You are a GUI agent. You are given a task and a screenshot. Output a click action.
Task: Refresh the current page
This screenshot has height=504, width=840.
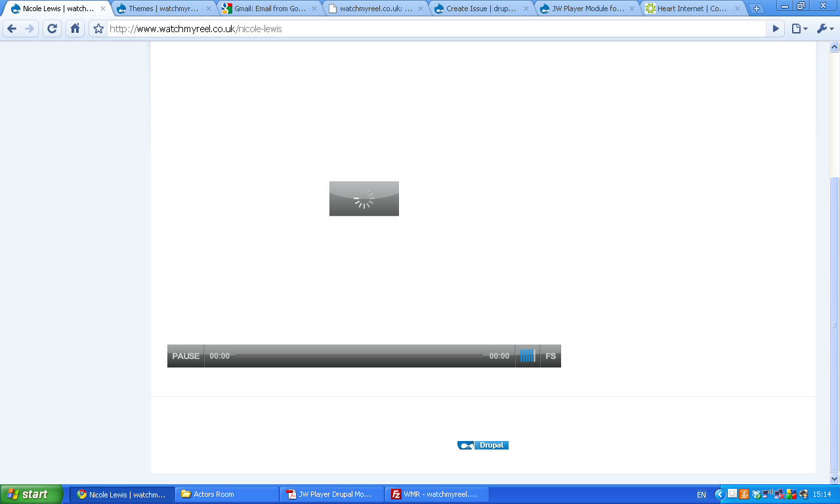pyautogui.click(x=51, y=29)
